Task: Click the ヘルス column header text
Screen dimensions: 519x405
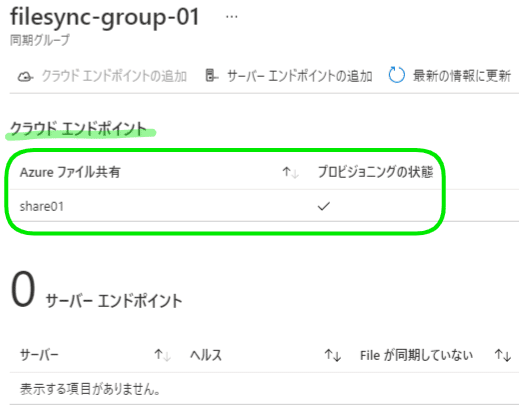Action: [x=206, y=355]
